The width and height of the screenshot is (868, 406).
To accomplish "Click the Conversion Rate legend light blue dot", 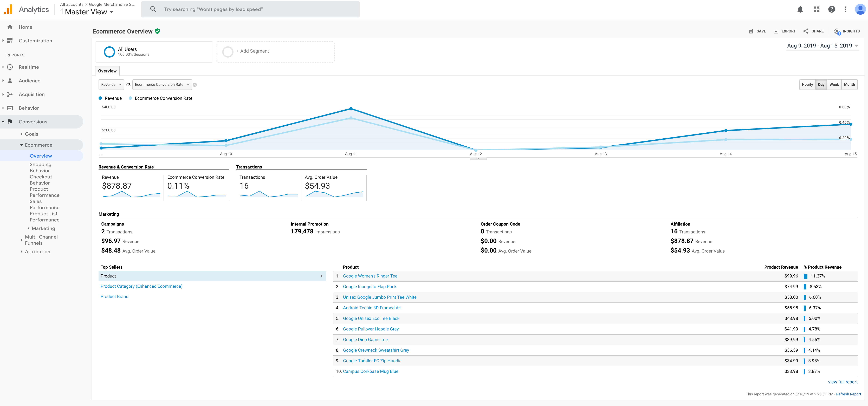I will [130, 98].
